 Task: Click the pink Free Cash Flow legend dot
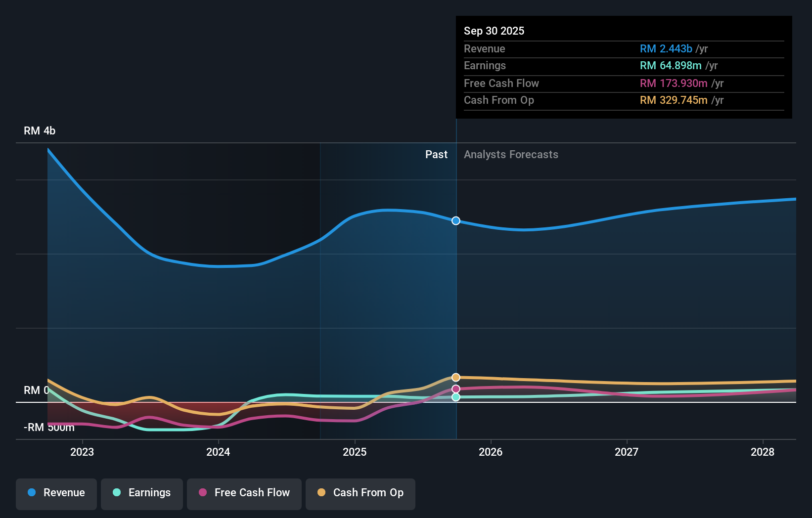(x=203, y=493)
